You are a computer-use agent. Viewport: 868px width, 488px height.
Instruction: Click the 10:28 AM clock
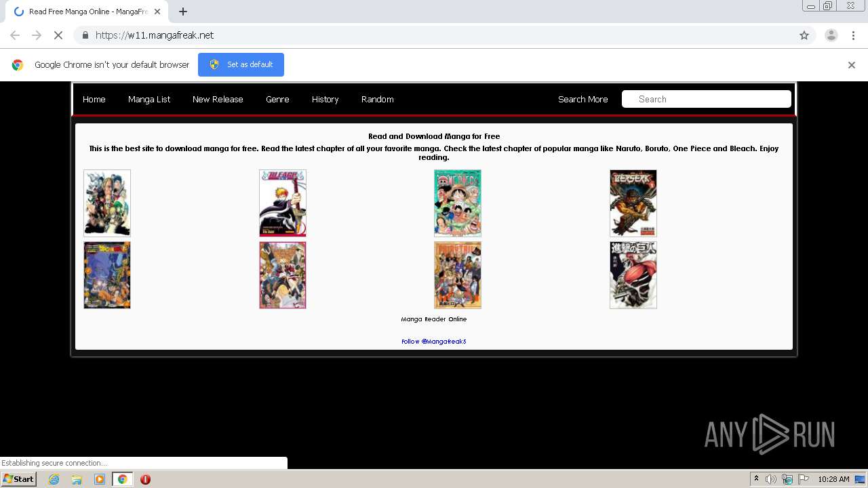click(x=833, y=479)
